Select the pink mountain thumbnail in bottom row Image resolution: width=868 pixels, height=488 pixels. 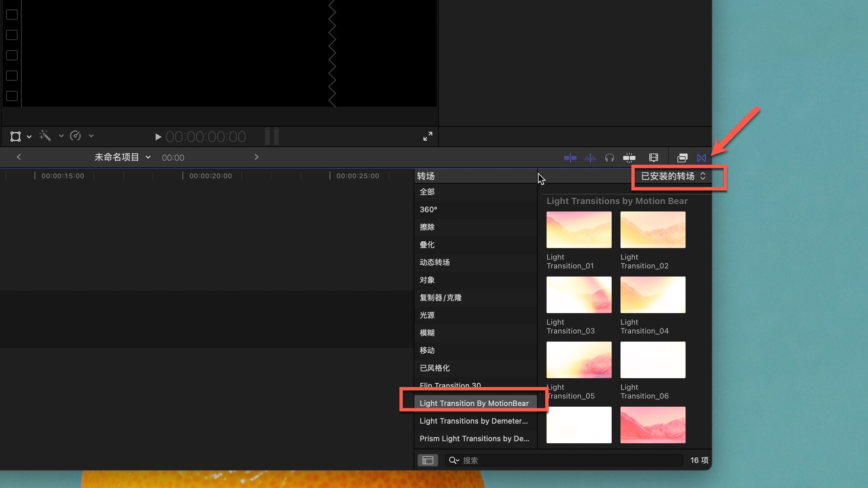coord(653,425)
